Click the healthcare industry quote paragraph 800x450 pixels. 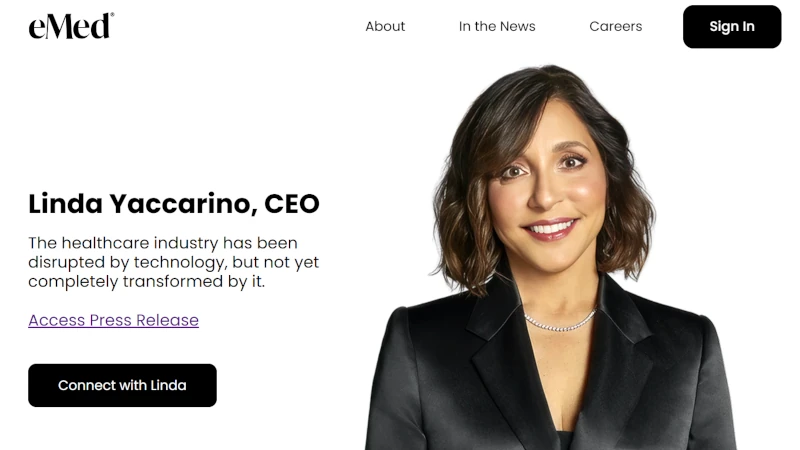(x=173, y=262)
